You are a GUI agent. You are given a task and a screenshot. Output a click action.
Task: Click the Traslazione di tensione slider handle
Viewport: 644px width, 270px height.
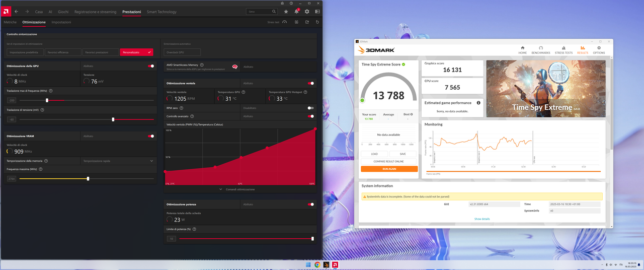tap(113, 119)
